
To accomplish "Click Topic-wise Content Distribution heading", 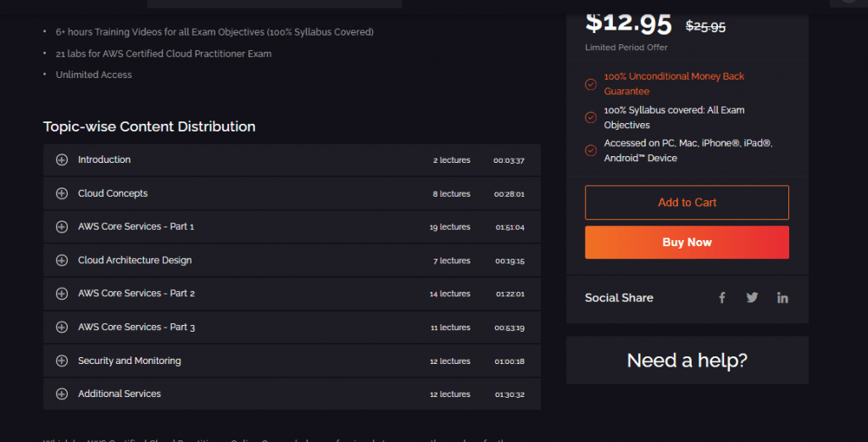I will click(x=149, y=126).
